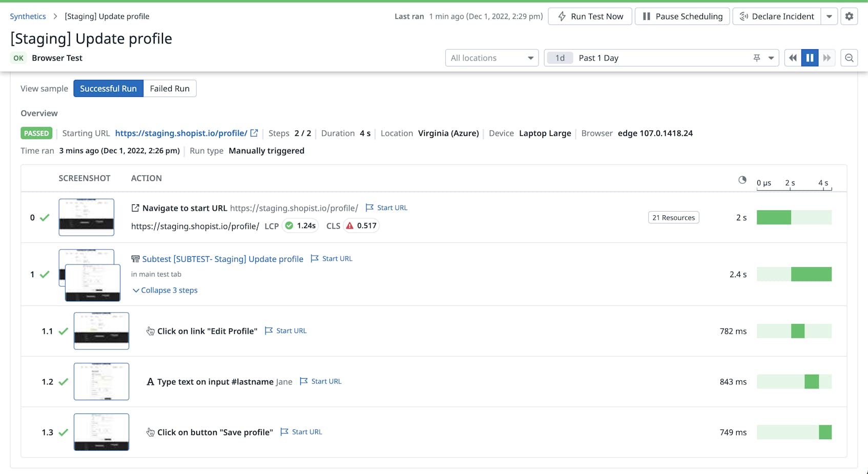Click the rewind-to-previous-run arrow icon

pos(792,57)
